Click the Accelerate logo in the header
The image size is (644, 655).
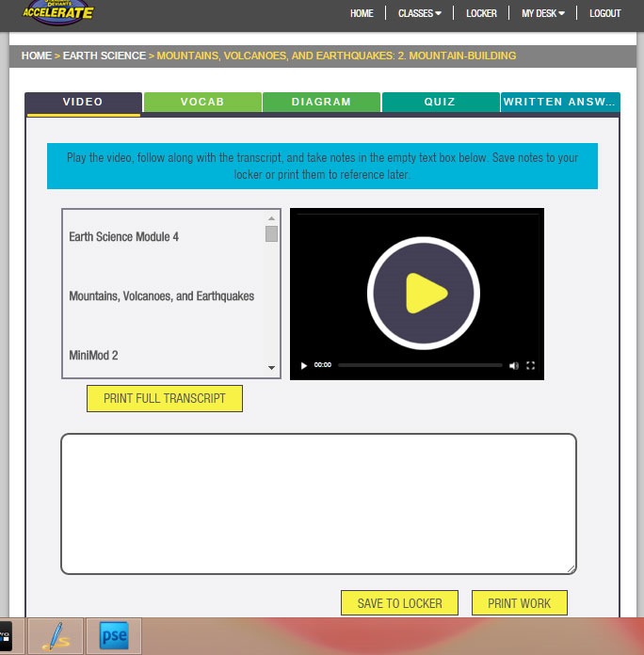[x=58, y=12]
